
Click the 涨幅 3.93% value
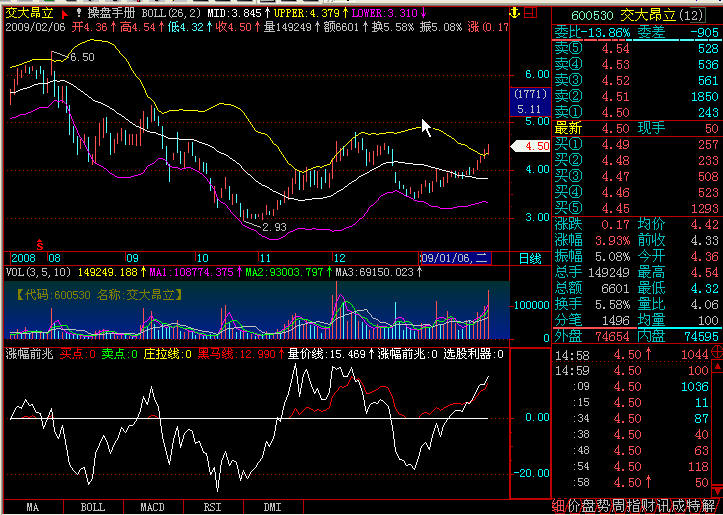(x=612, y=240)
